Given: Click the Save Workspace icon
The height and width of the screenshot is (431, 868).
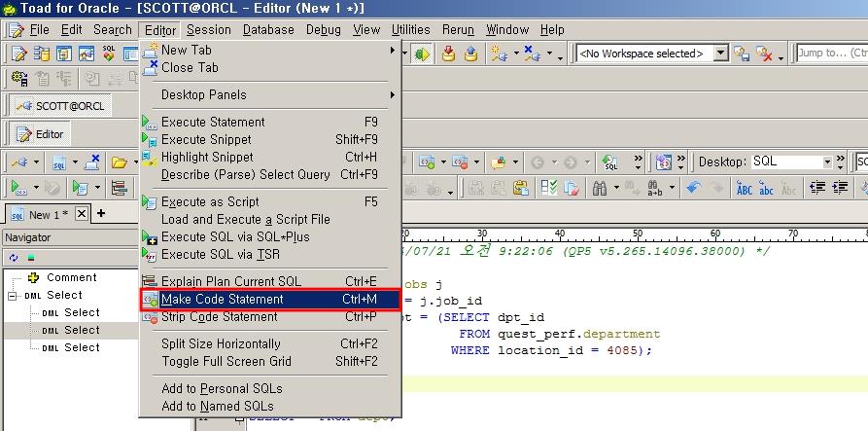Looking at the screenshot, I should (741, 54).
